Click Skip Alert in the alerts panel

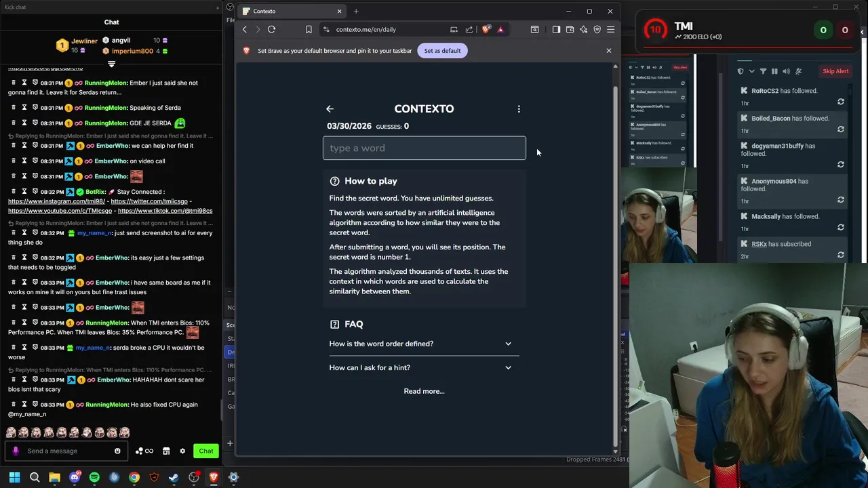tap(835, 71)
